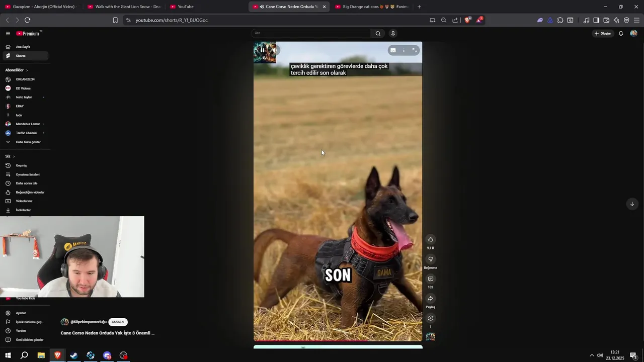
Task: Start voice search with the microphone
Action: pos(393,33)
